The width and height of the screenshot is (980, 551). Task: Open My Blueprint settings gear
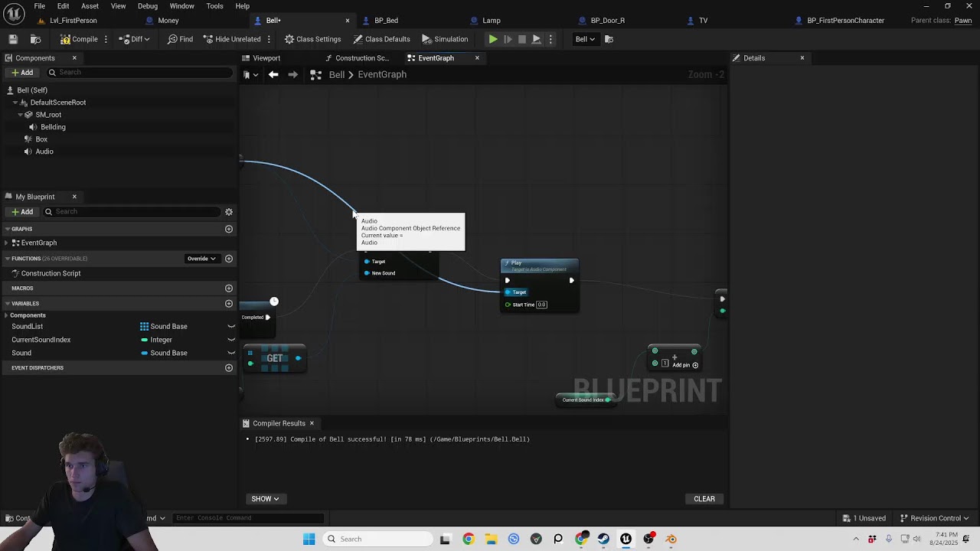click(x=228, y=212)
